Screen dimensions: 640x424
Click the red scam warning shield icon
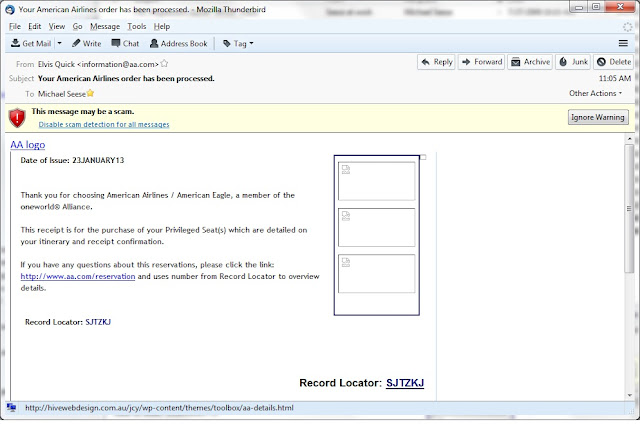click(17, 118)
